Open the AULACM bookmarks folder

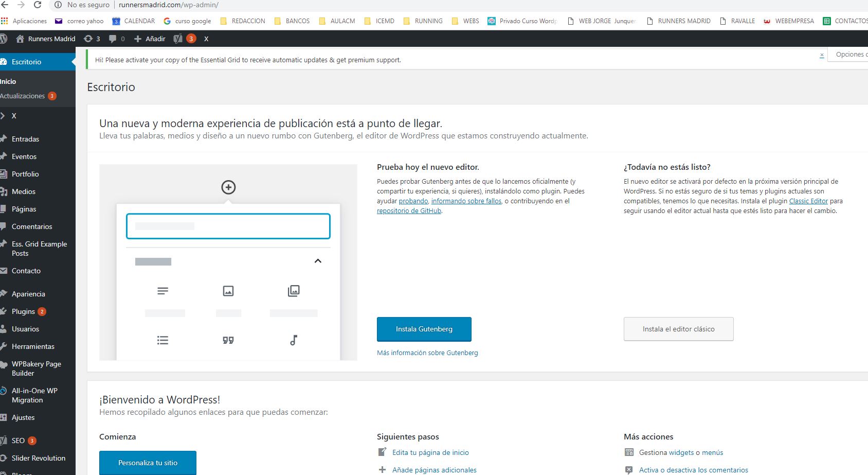pos(337,21)
